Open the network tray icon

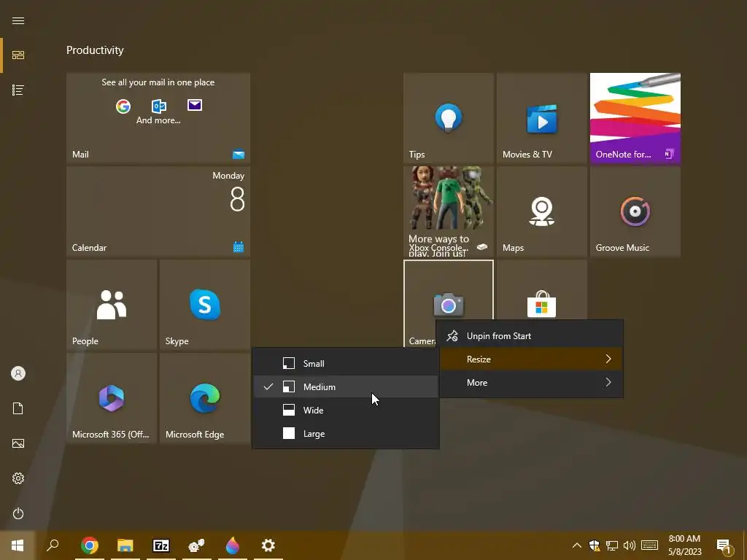point(612,545)
